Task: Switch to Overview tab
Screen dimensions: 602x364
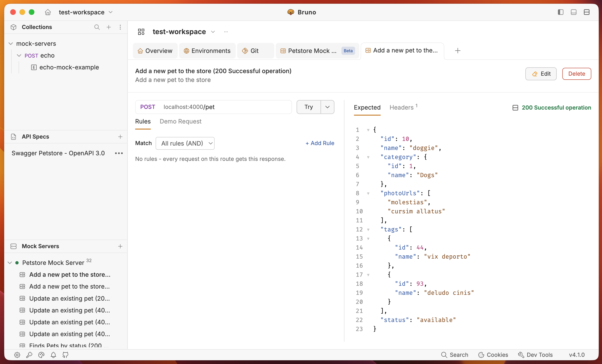Action: [155, 51]
